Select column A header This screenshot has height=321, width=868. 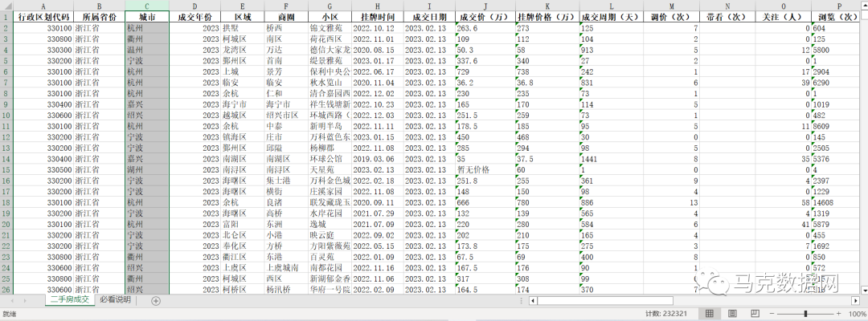[x=43, y=5]
